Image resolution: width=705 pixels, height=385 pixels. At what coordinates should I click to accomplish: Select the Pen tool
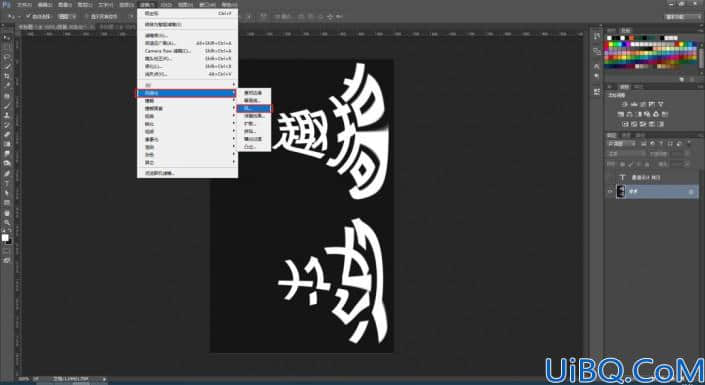pyautogui.click(x=7, y=173)
